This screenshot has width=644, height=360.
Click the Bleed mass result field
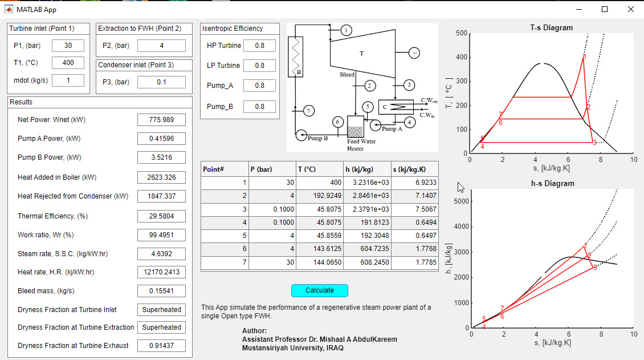pyautogui.click(x=161, y=291)
